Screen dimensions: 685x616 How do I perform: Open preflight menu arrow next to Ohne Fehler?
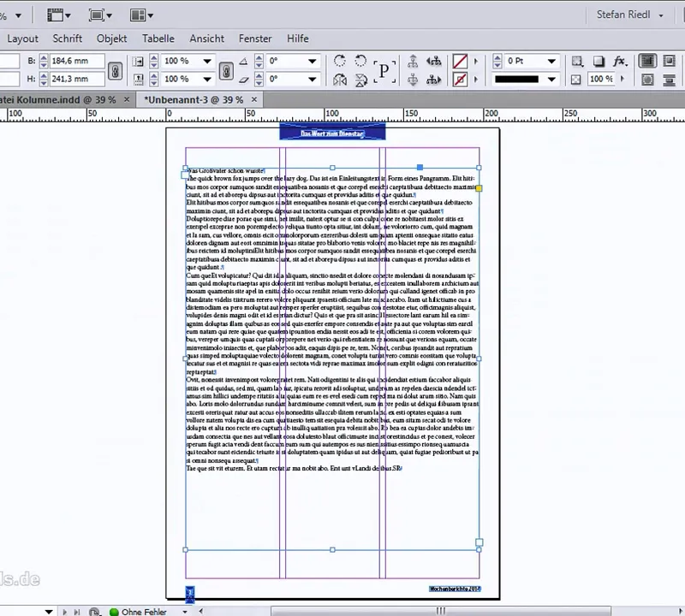click(185, 612)
